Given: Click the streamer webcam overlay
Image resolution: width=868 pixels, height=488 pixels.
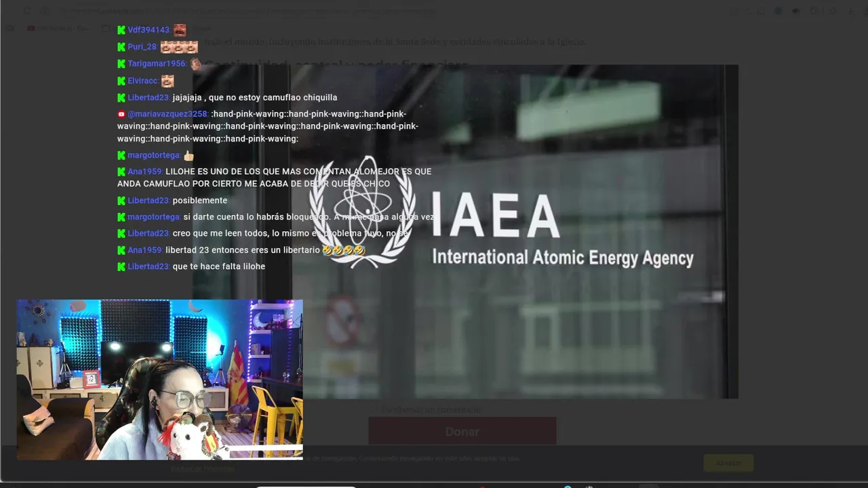Looking at the screenshot, I should 159,380.
